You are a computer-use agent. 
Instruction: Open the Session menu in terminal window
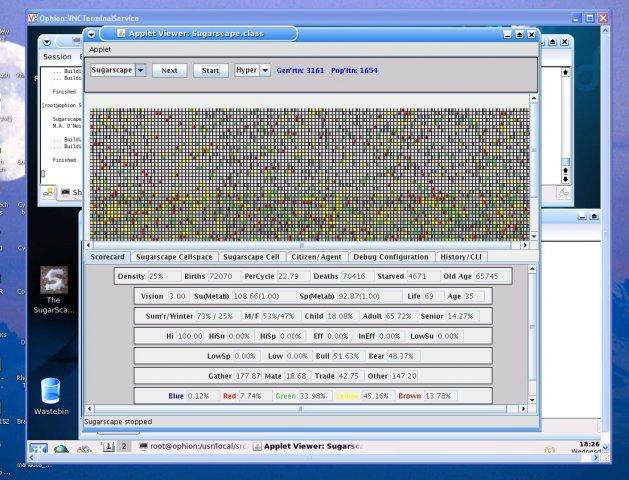tap(57, 57)
